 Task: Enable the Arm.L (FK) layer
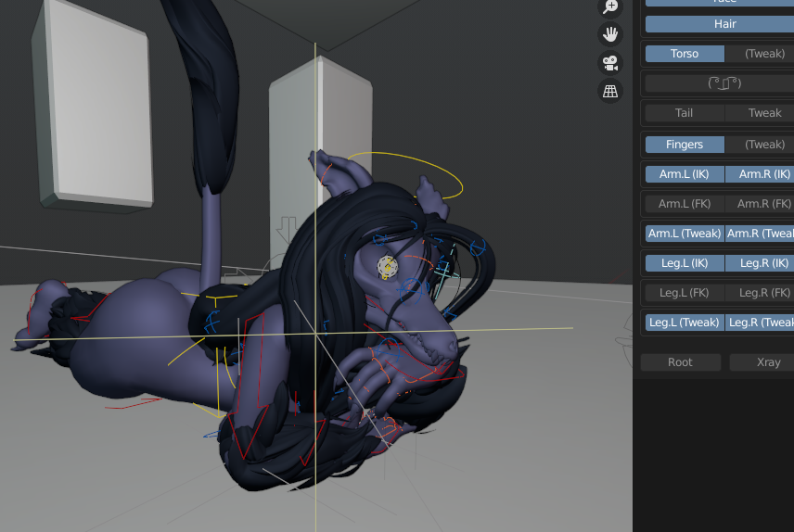click(685, 204)
